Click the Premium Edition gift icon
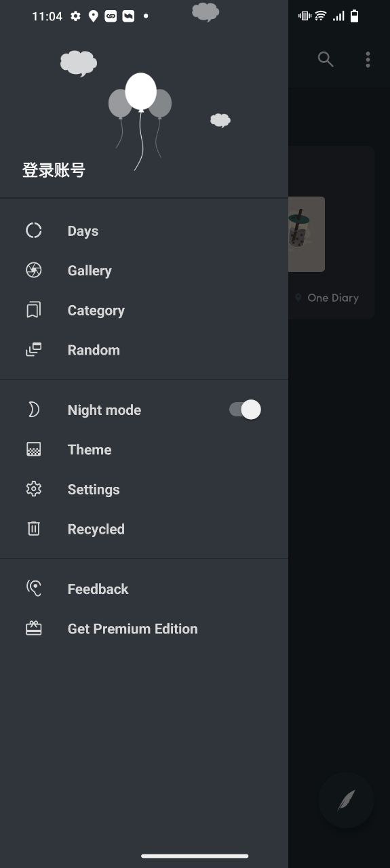The image size is (390, 868). [x=34, y=628]
